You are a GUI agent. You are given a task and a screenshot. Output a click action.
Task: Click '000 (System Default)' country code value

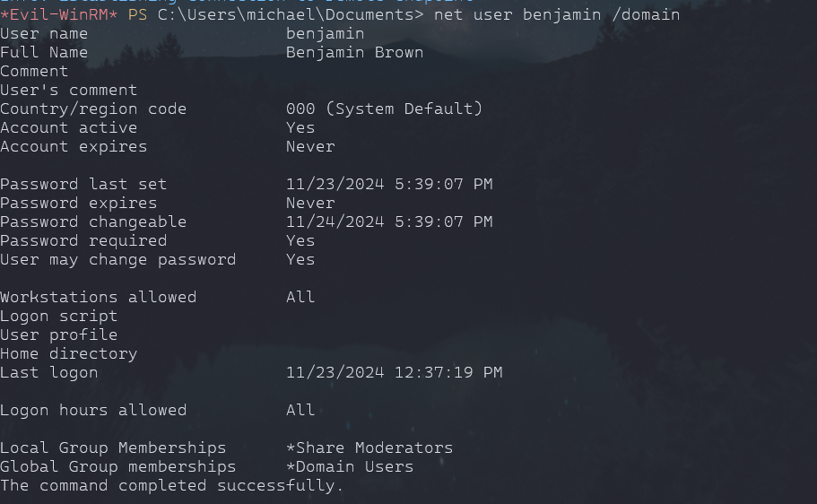[384, 109]
